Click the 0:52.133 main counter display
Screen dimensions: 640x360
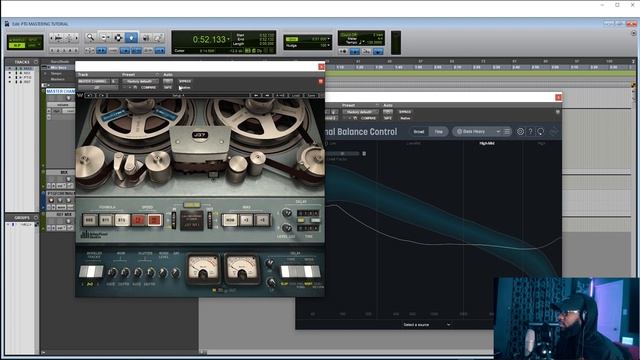[x=209, y=39]
